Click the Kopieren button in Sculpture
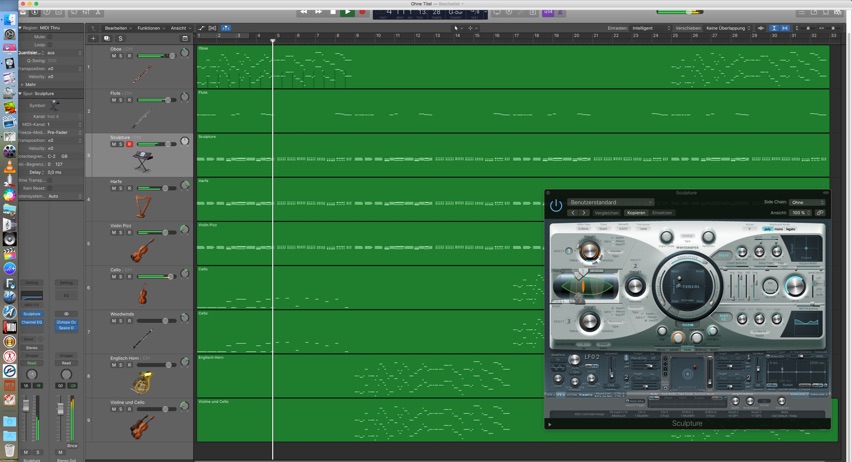852x462 pixels. [x=636, y=213]
